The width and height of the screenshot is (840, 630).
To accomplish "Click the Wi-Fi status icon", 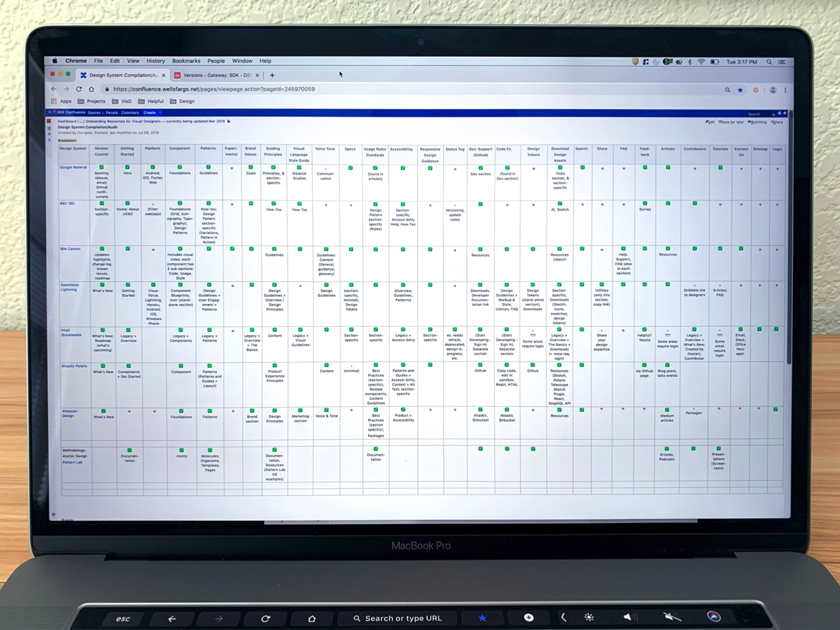I will 701,62.
